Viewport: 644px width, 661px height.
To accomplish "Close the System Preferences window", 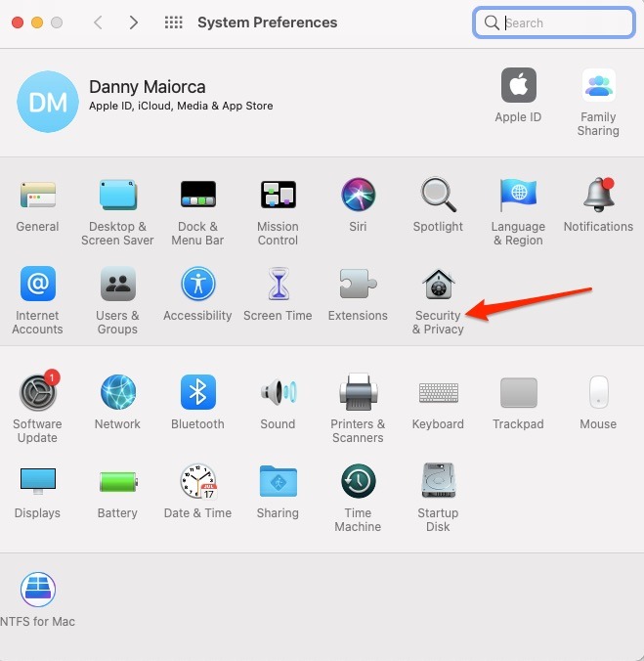I will (x=18, y=22).
